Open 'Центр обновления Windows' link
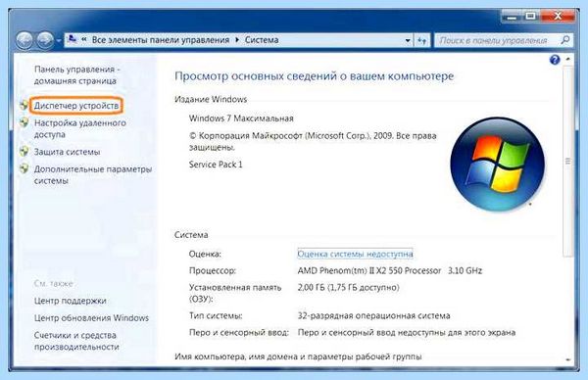The height and width of the screenshot is (380, 588). [91, 317]
